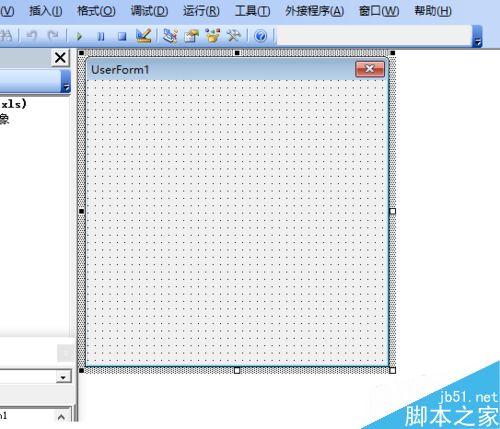Open the 外接程序(A) menu

click(314, 11)
